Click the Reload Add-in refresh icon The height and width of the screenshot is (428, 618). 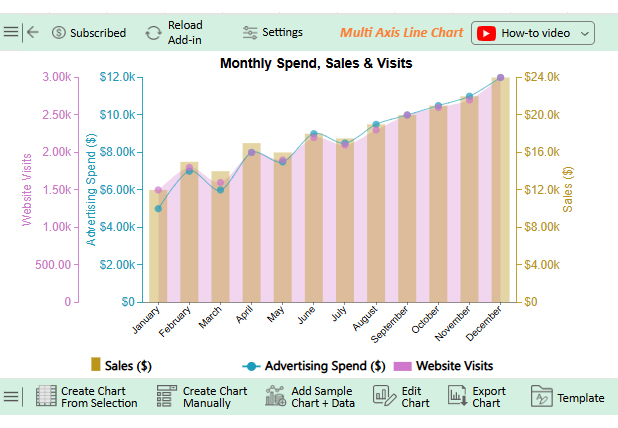click(153, 32)
